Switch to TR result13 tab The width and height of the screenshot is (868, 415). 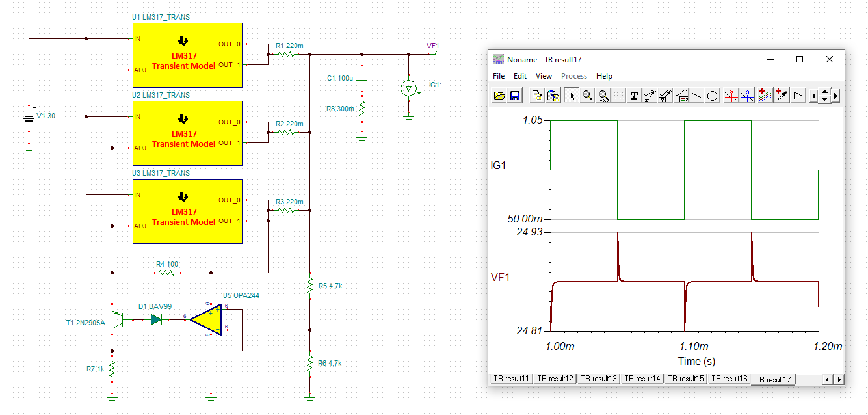(x=599, y=379)
